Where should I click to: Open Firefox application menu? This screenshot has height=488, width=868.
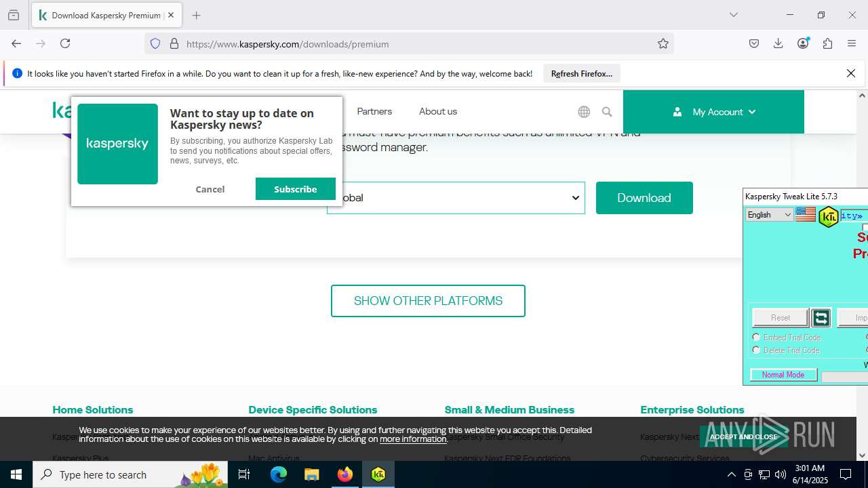(x=852, y=43)
